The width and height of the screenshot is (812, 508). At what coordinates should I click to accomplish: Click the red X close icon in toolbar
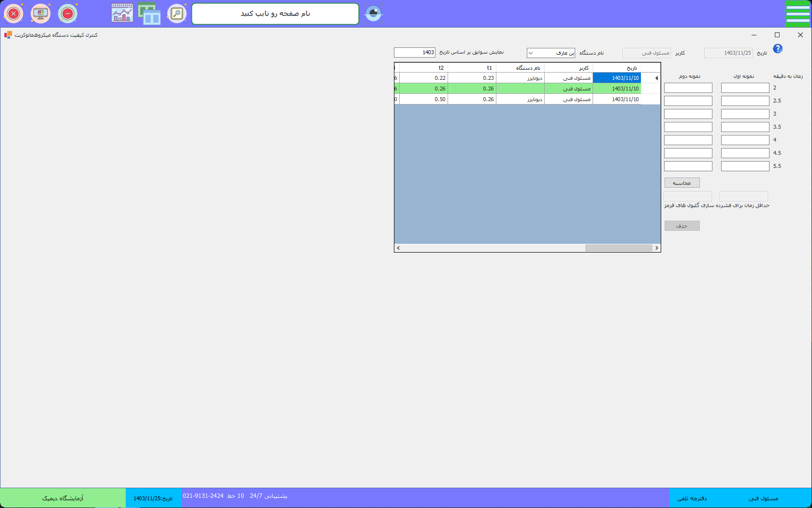click(14, 14)
